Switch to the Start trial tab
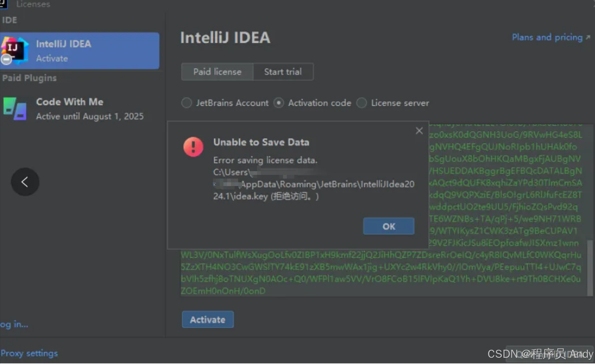 (x=283, y=72)
